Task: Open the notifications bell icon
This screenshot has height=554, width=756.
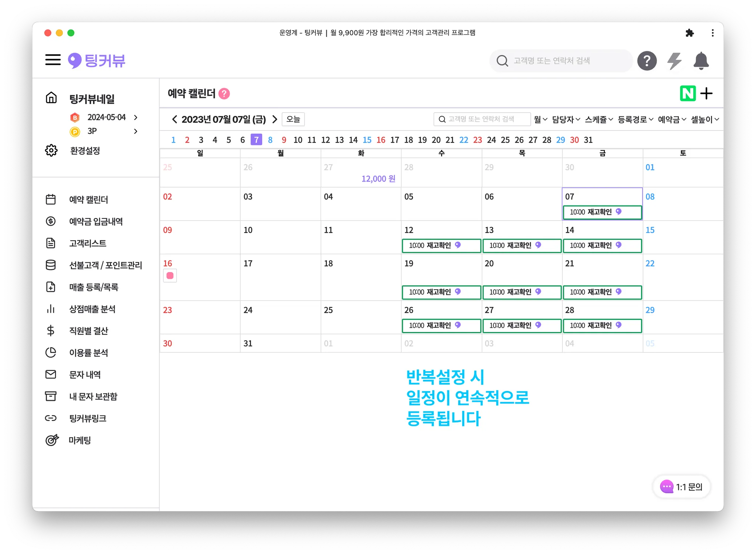Action: pos(701,61)
